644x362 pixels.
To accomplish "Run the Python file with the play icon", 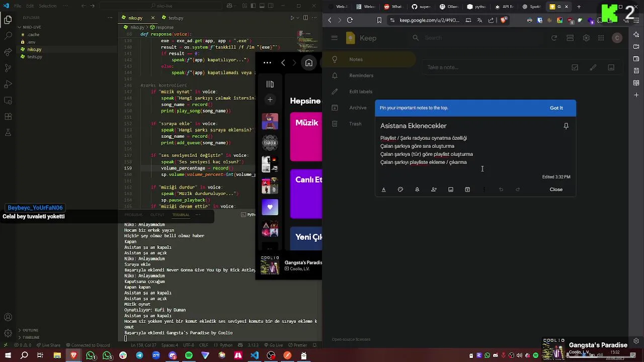I will pyautogui.click(x=292, y=18).
